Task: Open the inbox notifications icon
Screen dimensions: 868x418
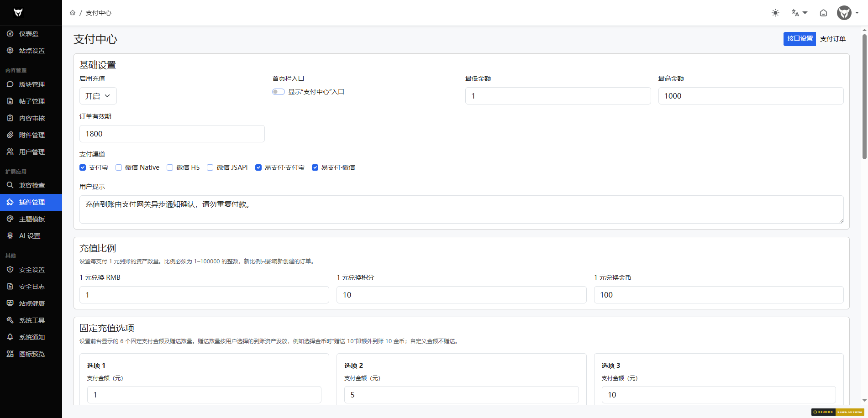Action: (x=823, y=13)
